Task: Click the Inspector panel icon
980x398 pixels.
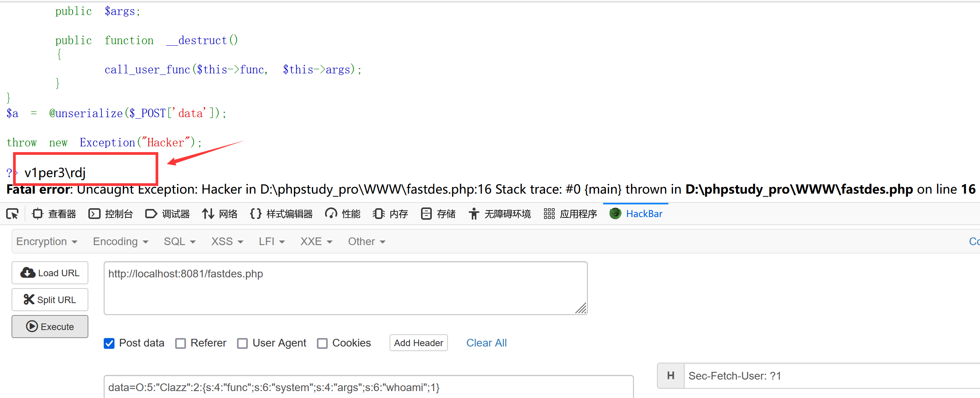Action: pyautogui.click(x=37, y=214)
